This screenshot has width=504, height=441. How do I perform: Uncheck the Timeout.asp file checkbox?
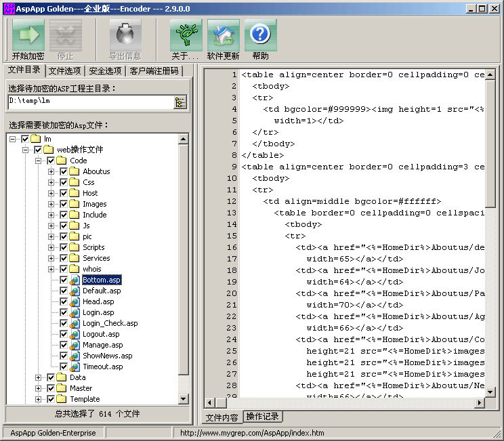[x=64, y=366]
